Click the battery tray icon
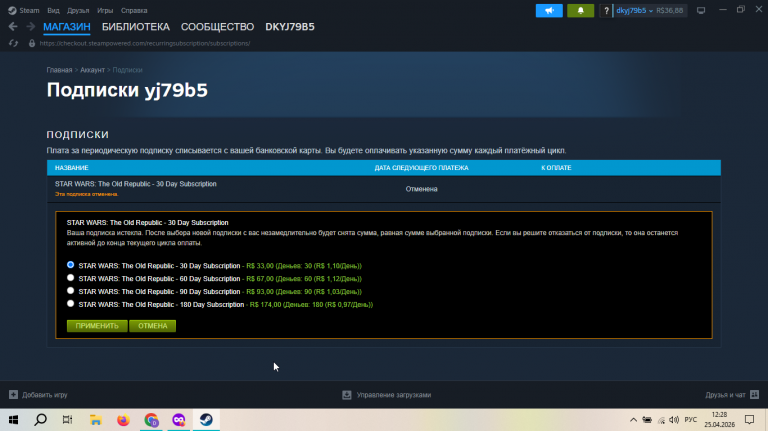The height and width of the screenshot is (431, 768). [647, 420]
